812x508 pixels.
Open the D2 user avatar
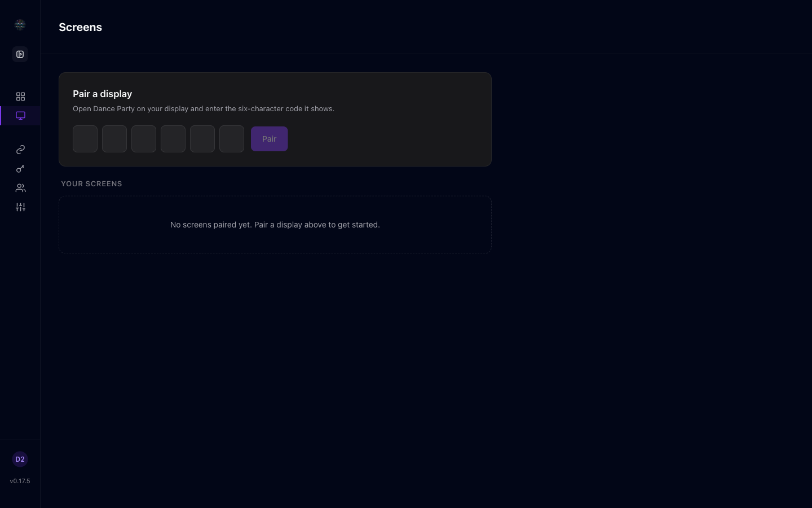[x=20, y=459]
